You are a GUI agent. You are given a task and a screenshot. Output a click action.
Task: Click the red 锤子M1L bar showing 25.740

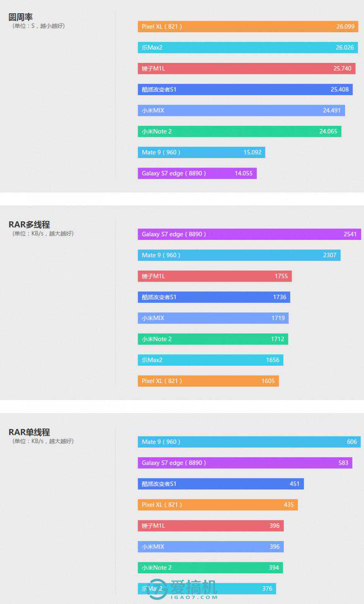(x=247, y=69)
